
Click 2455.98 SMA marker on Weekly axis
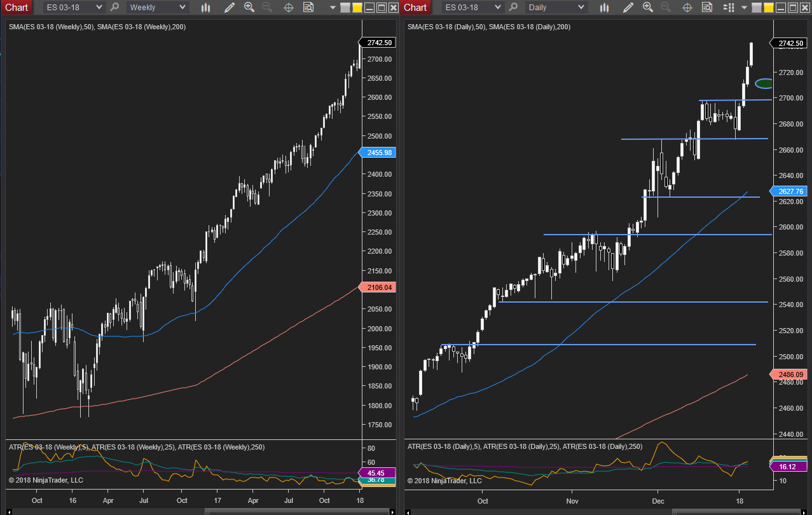(378, 153)
